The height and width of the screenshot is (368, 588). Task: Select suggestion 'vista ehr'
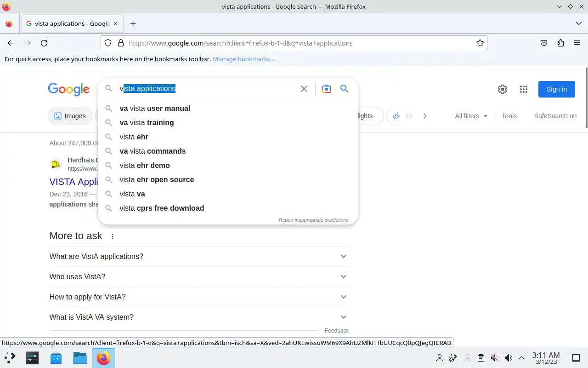point(228,137)
